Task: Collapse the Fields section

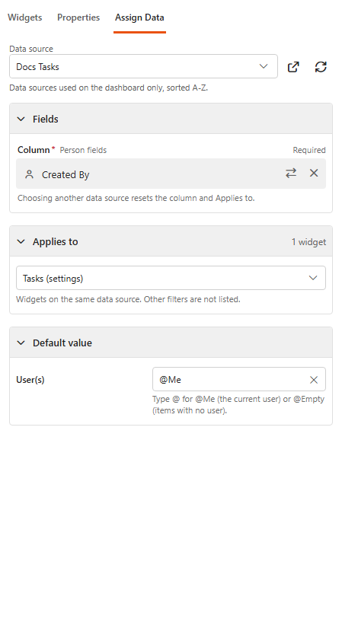Action: click(x=21, y=119)
